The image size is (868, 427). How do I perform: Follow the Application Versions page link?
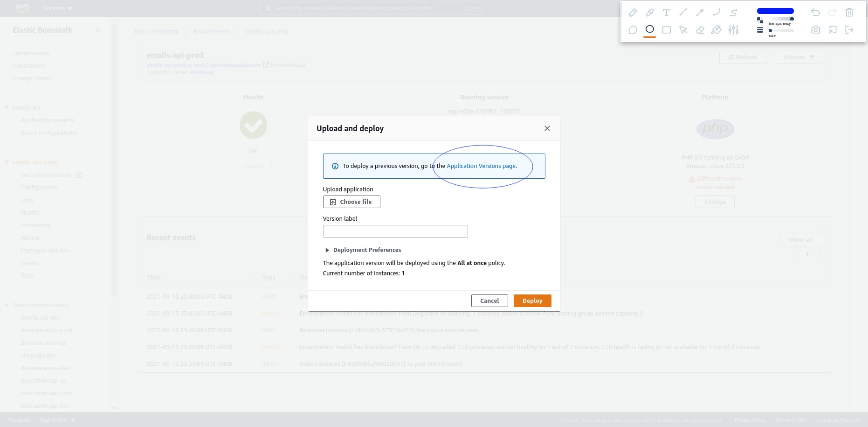pos(481,166)
